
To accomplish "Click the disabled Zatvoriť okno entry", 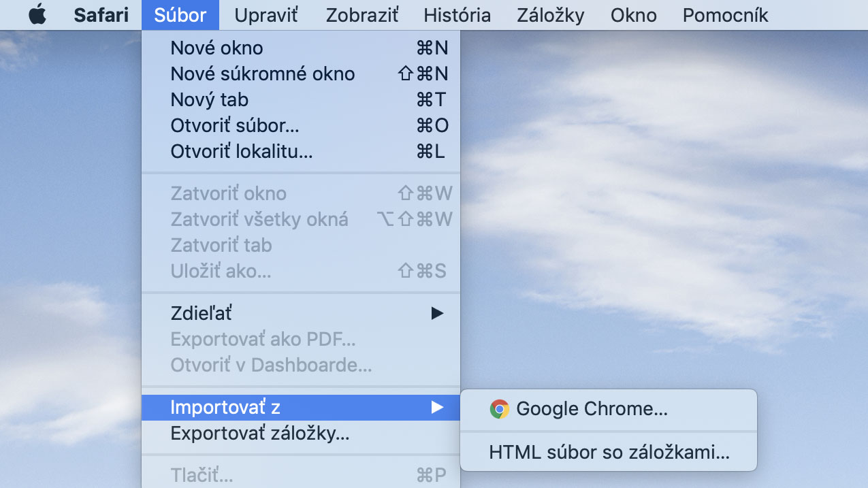I will point(301,193).
